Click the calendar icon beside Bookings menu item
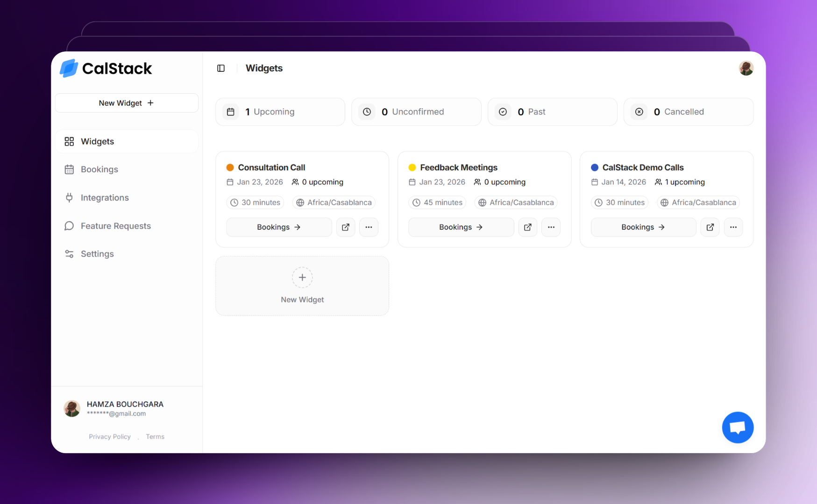Screen dimensions: 817x504 point(69,169)
